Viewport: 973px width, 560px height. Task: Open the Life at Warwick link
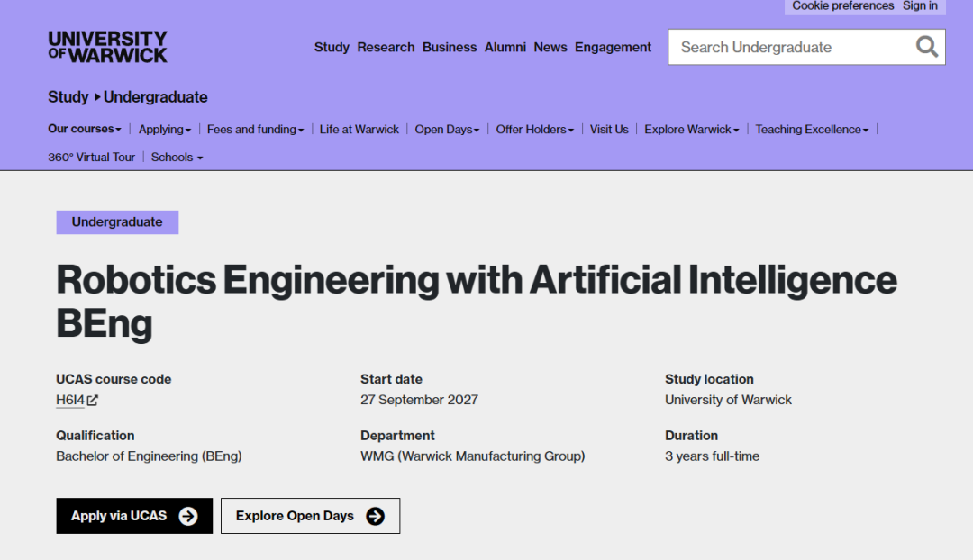pyautogui.click(x=359, y=129)
